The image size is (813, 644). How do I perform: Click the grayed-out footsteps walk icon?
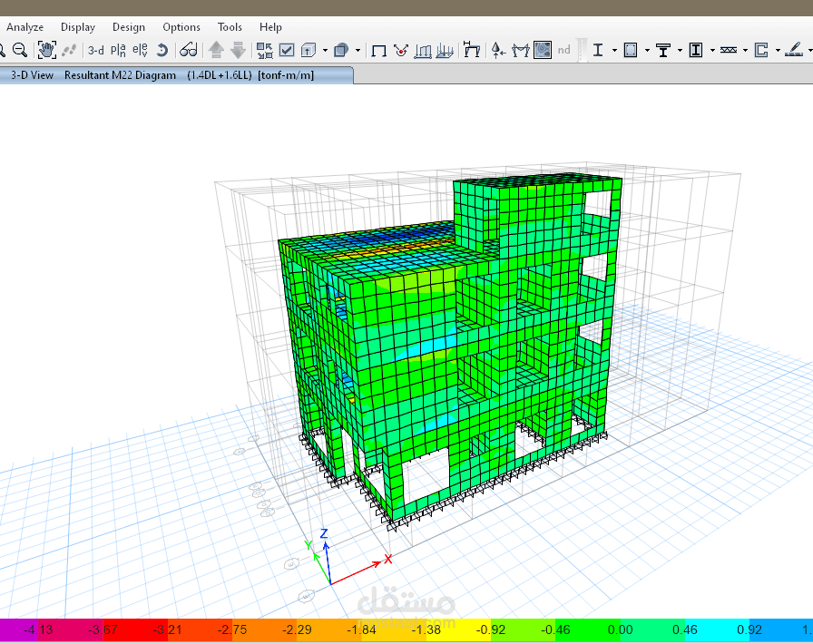(x=70, y=50)
